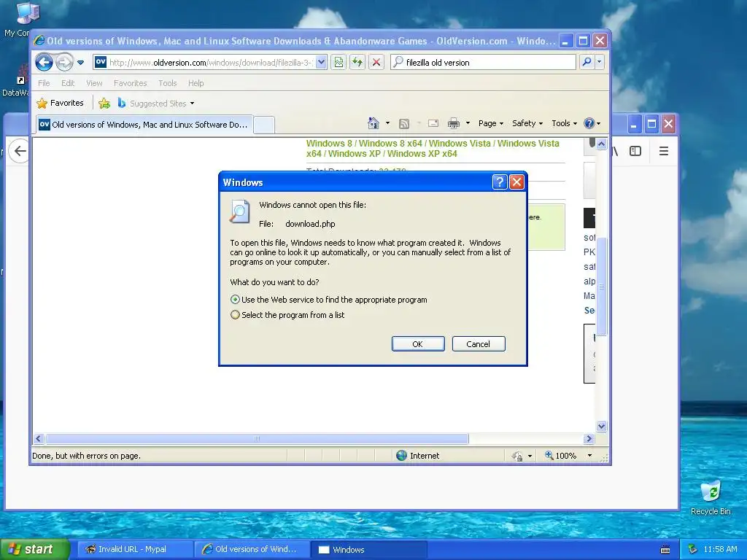Screen dimensions: 747x560
Task: Open the zoom level dropdown arrow
Action: click(x=589, y=456)
